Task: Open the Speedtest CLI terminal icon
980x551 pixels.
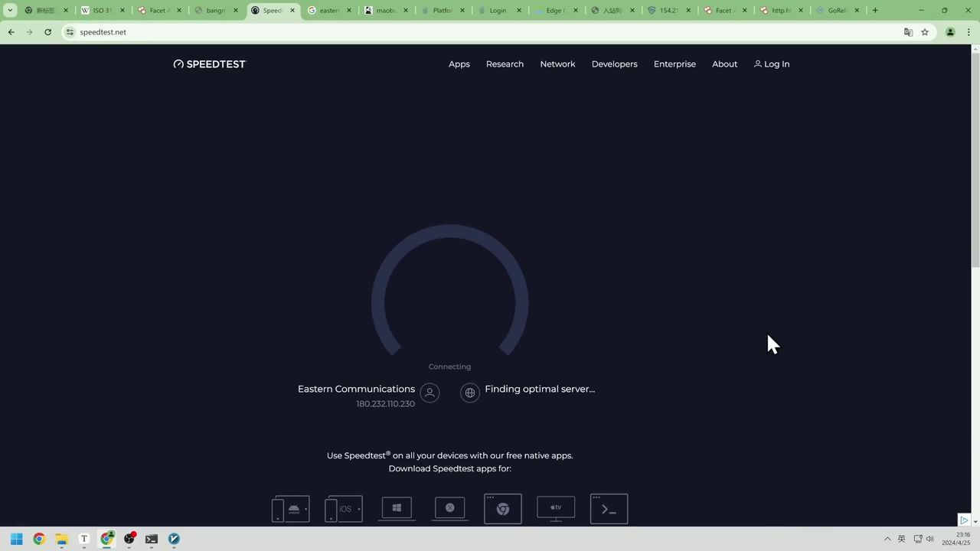Action: [609, 509]
